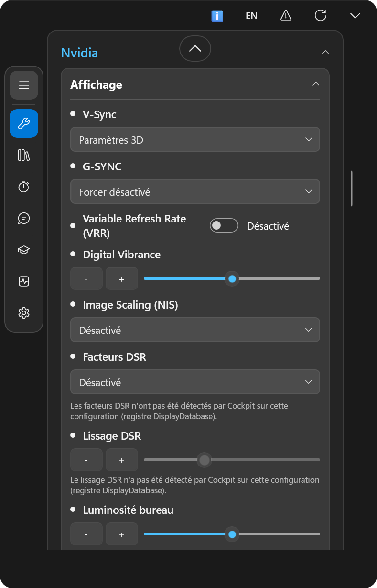Open the activity monitor sidebar icon
377x588 pixels.
point(24,281)
